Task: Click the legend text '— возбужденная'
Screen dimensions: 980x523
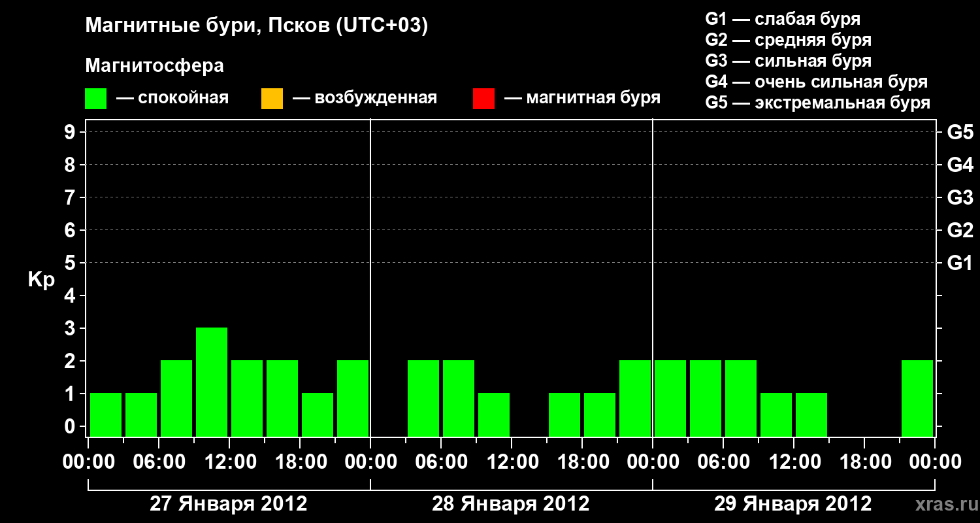Action: point(365,98)
